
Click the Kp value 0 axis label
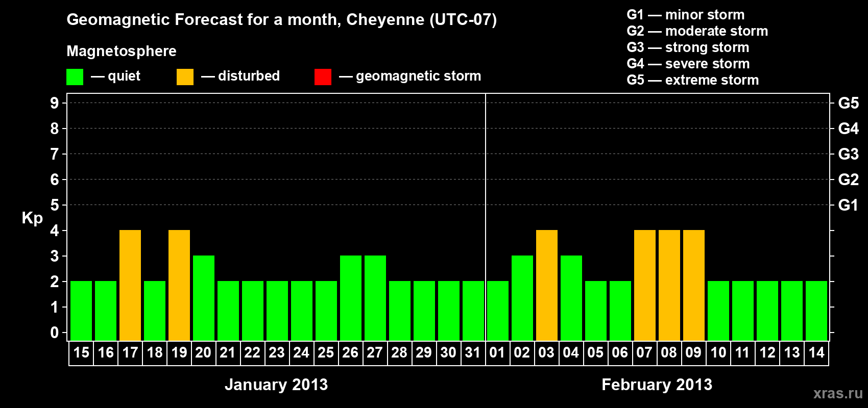point(55,333)
